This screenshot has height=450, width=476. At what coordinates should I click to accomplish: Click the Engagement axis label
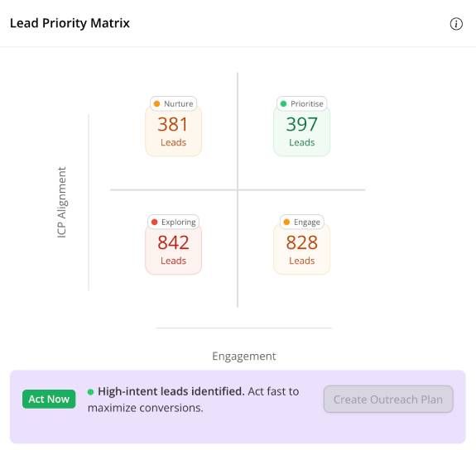pos(244,356)
